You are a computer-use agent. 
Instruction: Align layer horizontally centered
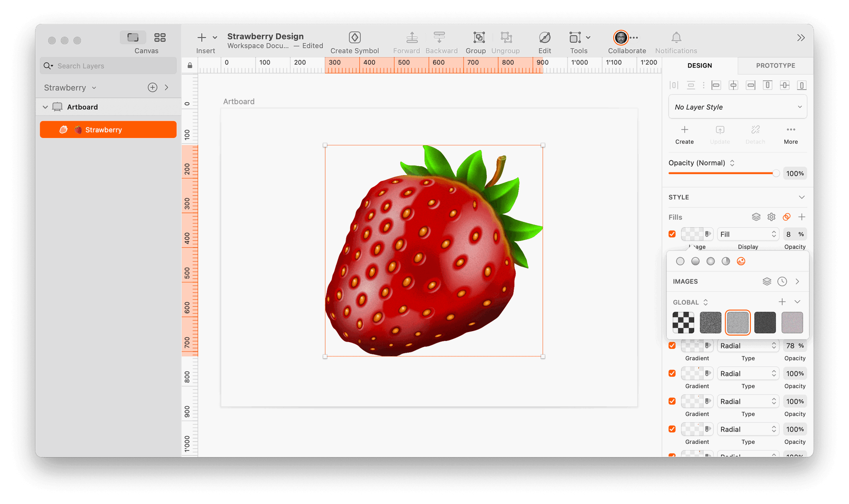point(733,85)
